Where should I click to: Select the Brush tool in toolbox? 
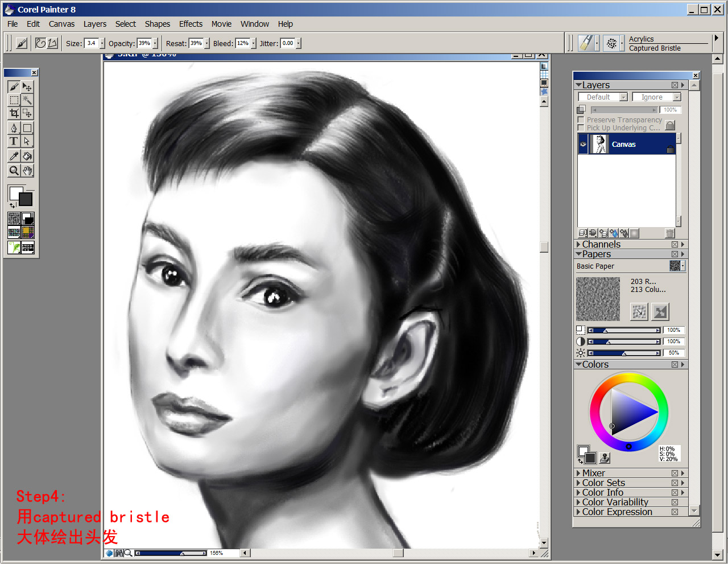tap(14, 87)
